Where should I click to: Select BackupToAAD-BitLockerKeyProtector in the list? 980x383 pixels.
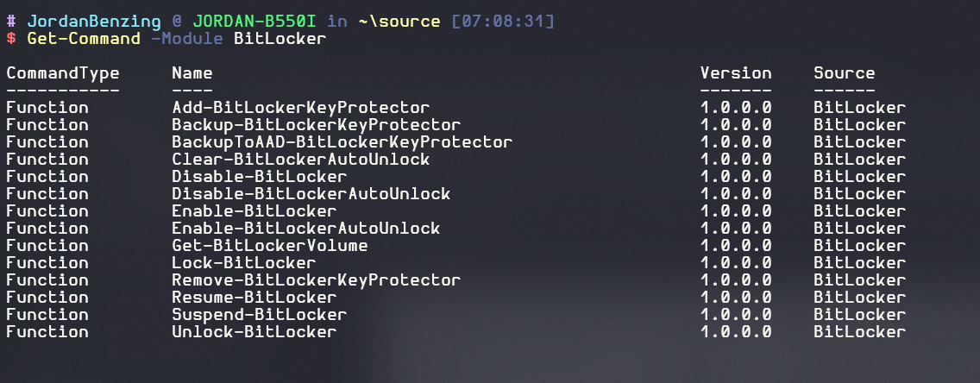point(342,142)
